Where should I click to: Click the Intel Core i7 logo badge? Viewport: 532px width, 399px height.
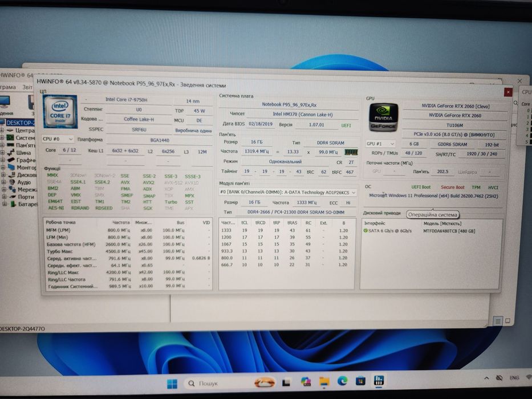click(x=60, y=112)
